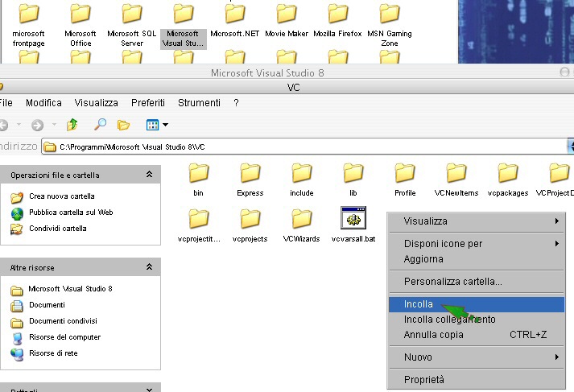Choose Personalizza cartella... in context menu
This screenshot has width=574, height=392.
click(x=477, y=282)
